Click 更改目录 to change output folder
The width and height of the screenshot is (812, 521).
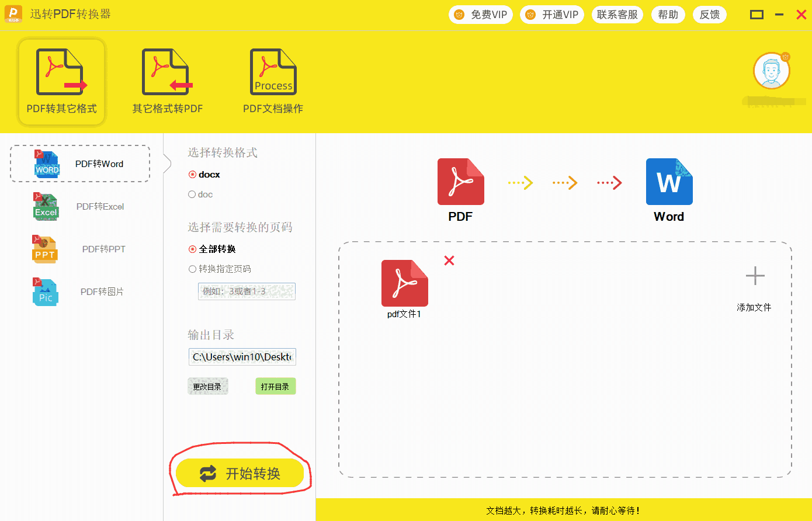click(x=207, y=385)
